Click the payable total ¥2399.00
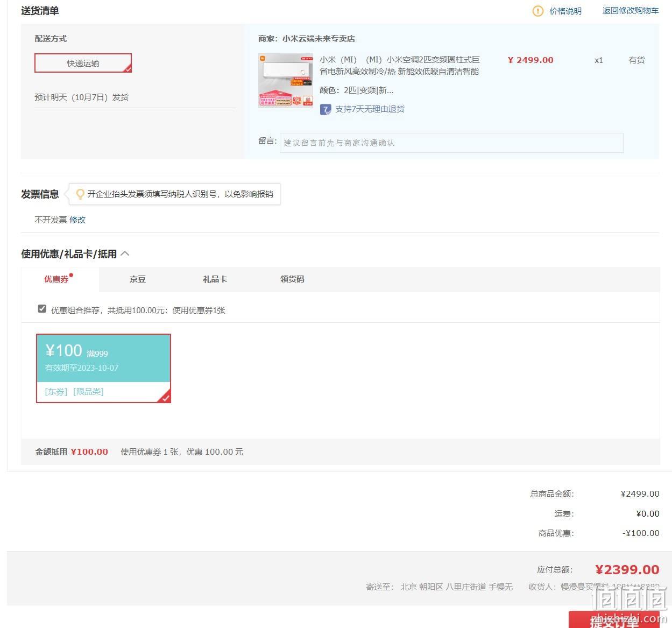This screenshot has width=672, height=628. [627, 570]
